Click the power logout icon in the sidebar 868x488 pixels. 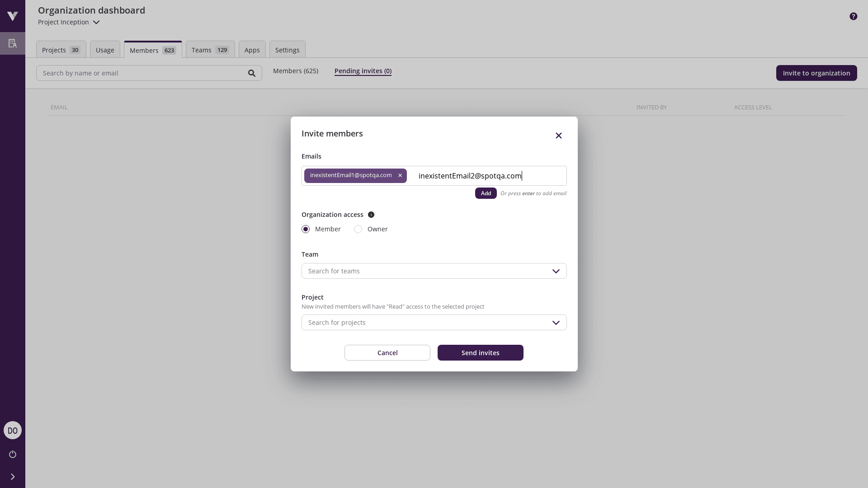pos(12,455)
